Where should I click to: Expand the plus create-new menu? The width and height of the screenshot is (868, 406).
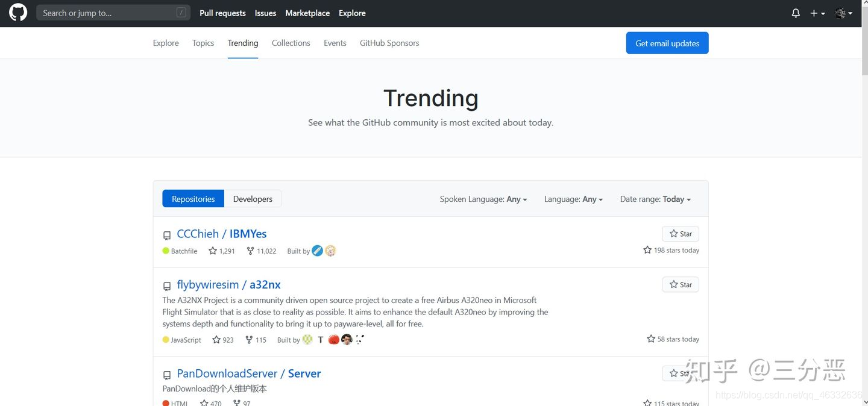818,13
